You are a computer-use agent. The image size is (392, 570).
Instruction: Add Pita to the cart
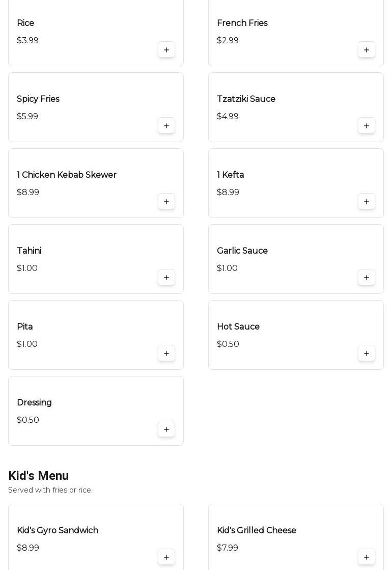[x=166, y=354]
